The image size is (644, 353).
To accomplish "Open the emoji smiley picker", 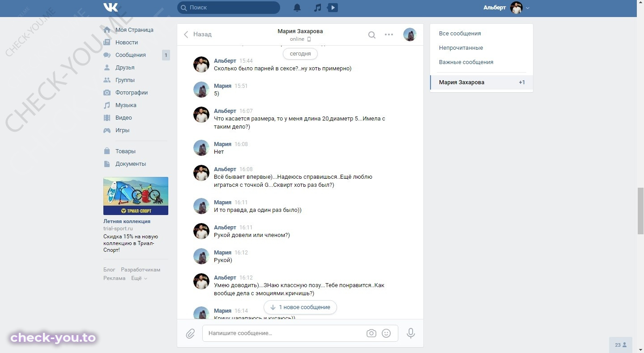I will click(x=386, y=333).
